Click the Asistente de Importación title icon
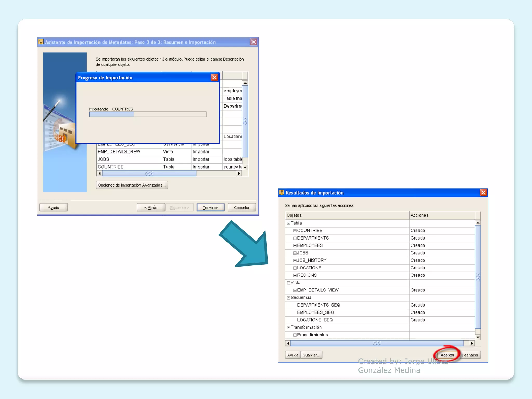 [x=41, y=42]
